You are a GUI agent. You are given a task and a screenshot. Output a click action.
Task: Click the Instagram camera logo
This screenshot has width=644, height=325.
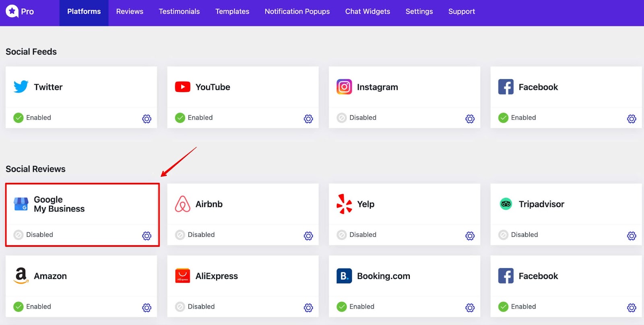pos(344,87)
